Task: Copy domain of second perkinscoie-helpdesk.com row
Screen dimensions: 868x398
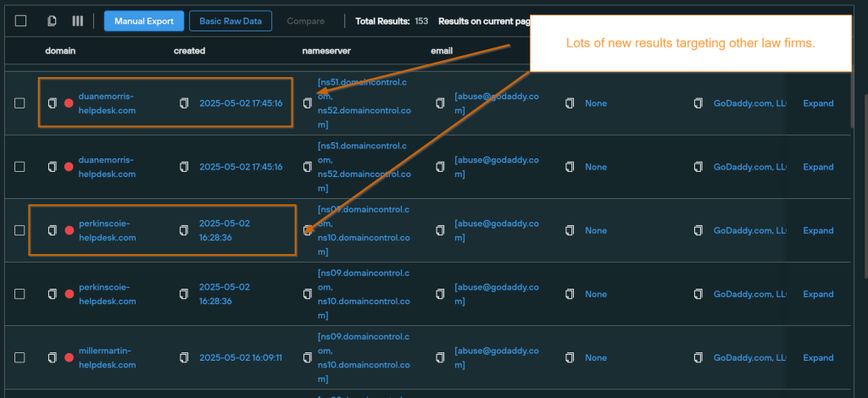Action: [x=52, y=294]
